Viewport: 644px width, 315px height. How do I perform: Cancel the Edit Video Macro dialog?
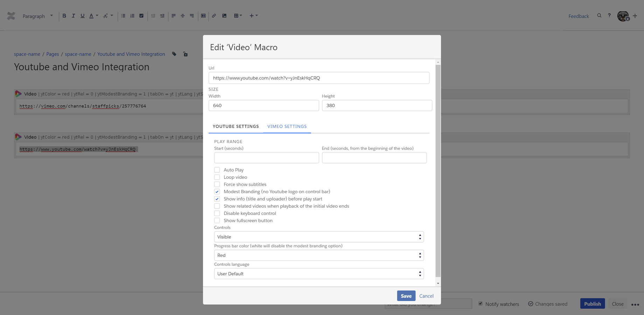[426, 296]
